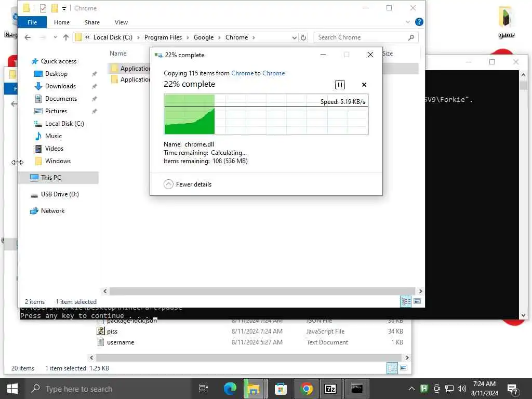Click the Chrome window horizontal scrollbar
532x399 pixels.
pos(262,291)
